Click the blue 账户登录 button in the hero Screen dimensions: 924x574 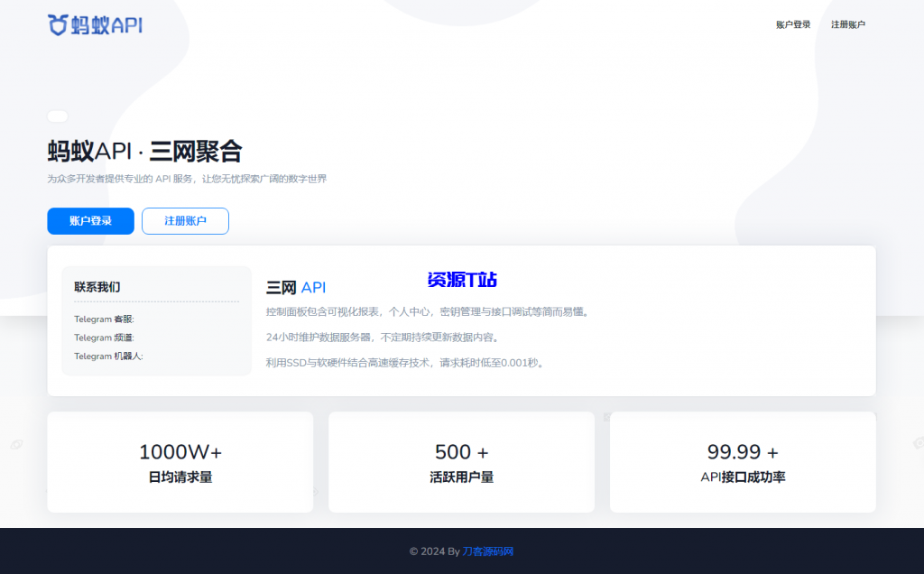pos(90,220)
